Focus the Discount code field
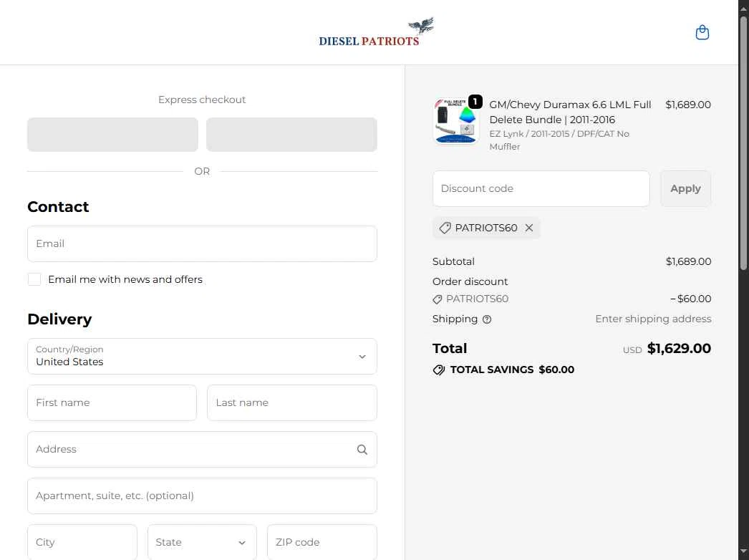The image size is (749, 560). [x=541, y=189]
